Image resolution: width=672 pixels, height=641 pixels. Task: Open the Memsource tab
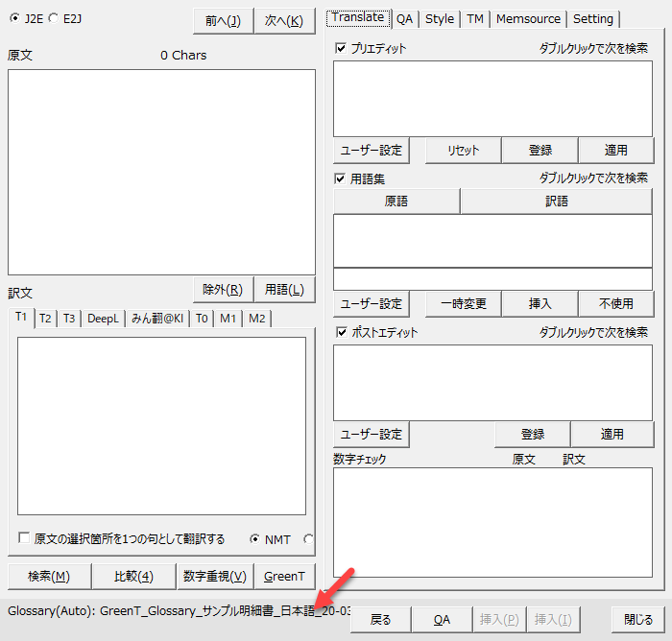click(529, 18)
